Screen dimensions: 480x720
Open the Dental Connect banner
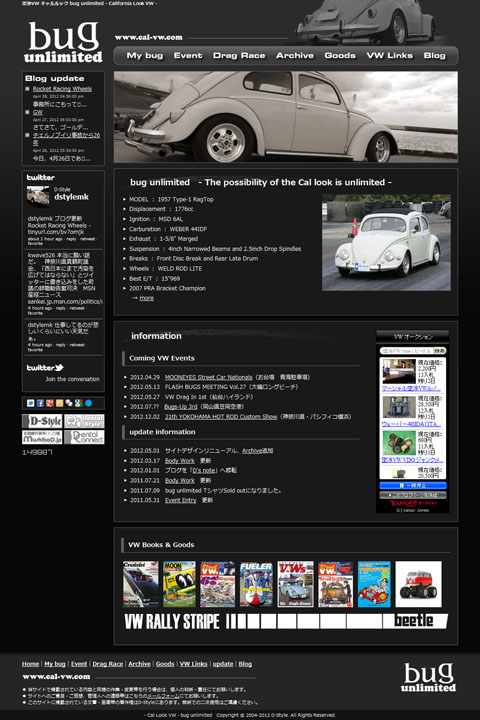[84, 437]
